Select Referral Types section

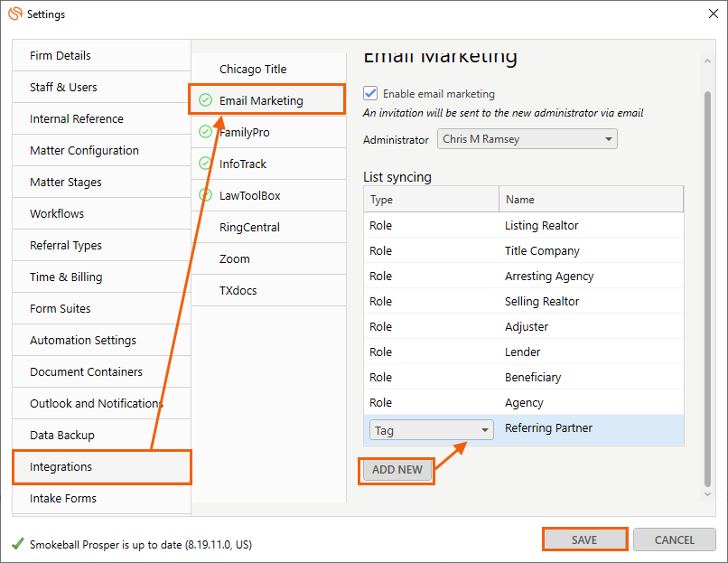(x=102, y=245)
